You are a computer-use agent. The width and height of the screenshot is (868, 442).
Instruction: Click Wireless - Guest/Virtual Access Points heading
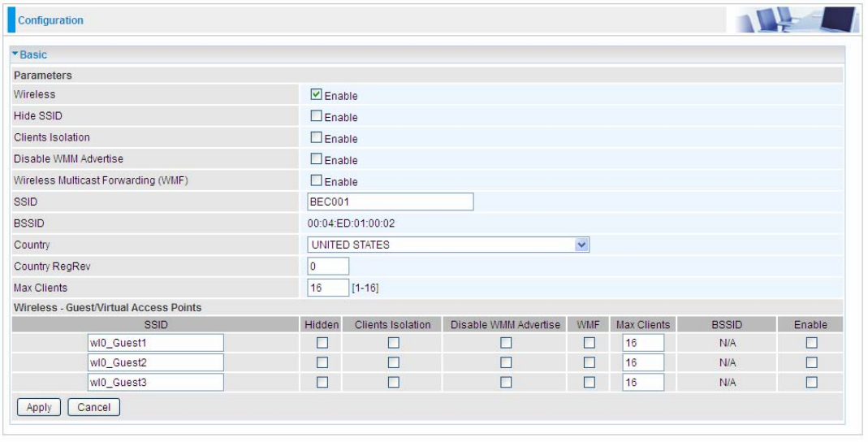(107, 307)
